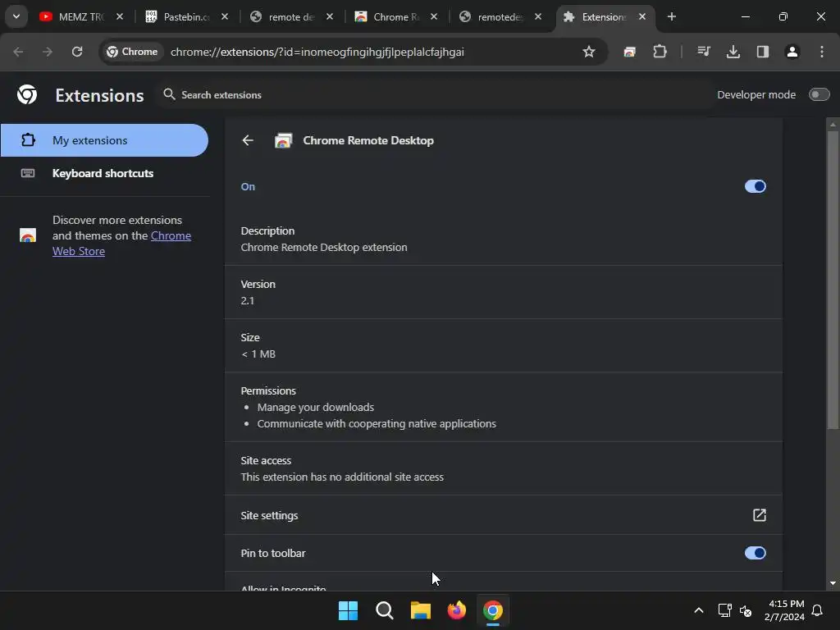Viewport: 840px width, 630px height.
Task: Open the Extensions puzzle icon in toolbar
Action: (660, 52)
